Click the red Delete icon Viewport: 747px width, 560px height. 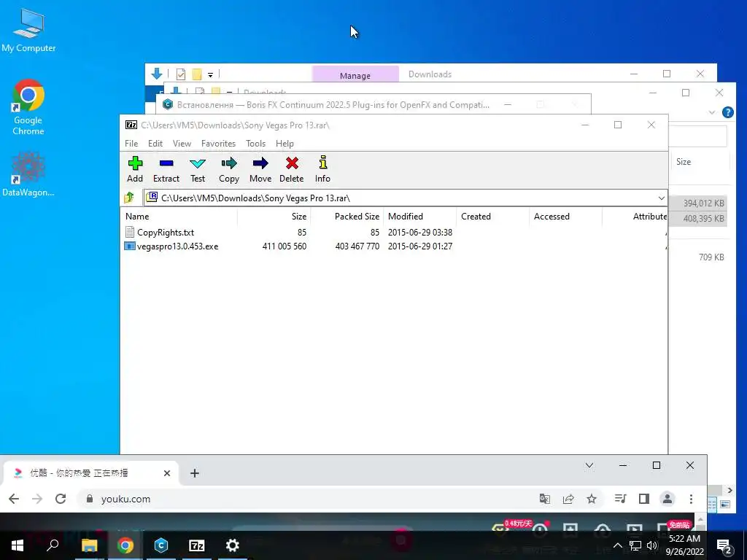(292, 169)
